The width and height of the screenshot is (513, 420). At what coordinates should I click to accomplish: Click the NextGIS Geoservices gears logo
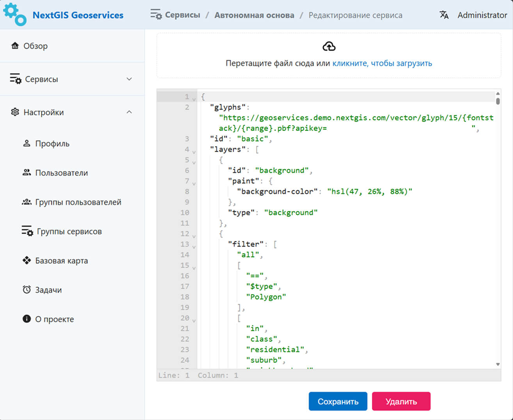point(15,14)
